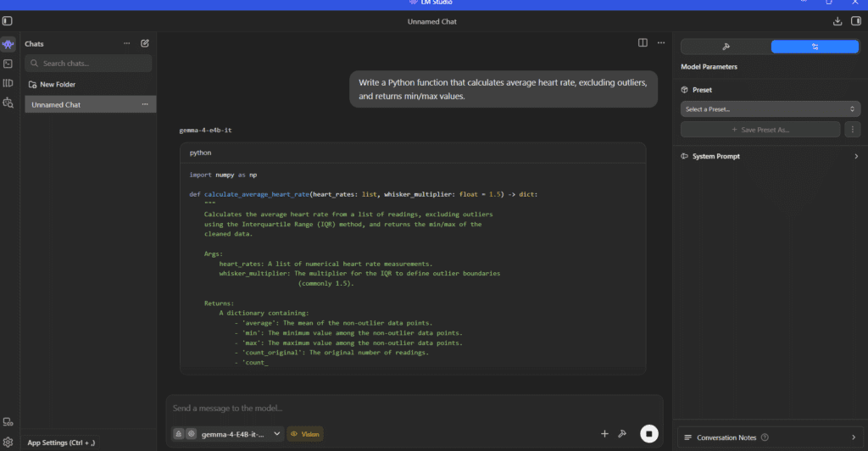Create a New Folder in chats

tap(52, 85)
